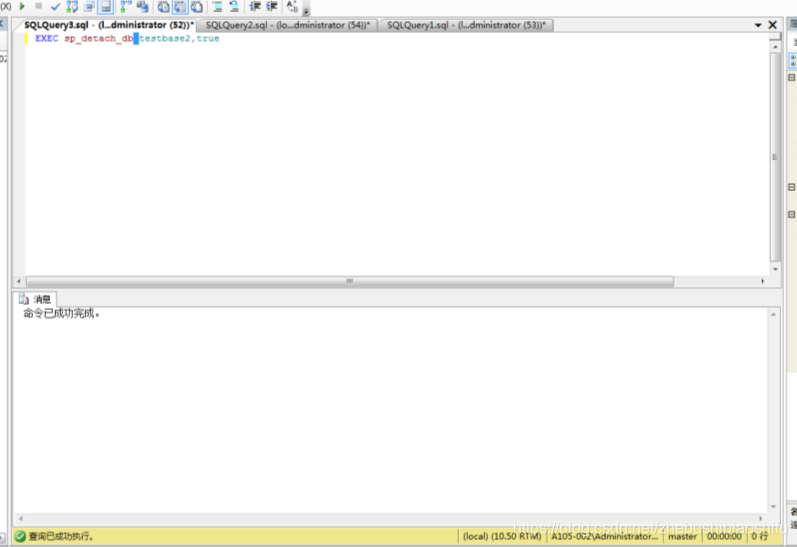Click the messages pane scroll down arrow
The width and height of the screenshot is (797, 547).
[x=773, y=506]
